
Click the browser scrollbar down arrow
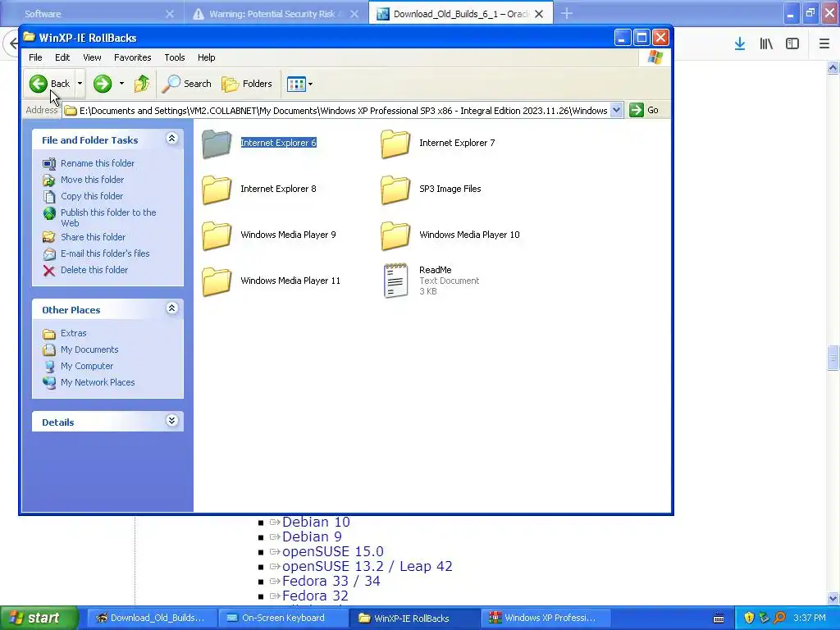(x=833, y=598)
